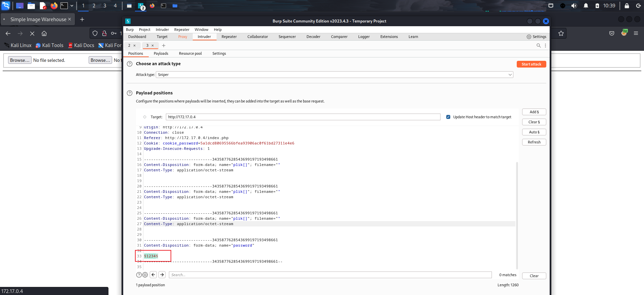Switch to Dashboard tab
Viewport: 644px width, 295px height.
137,37
